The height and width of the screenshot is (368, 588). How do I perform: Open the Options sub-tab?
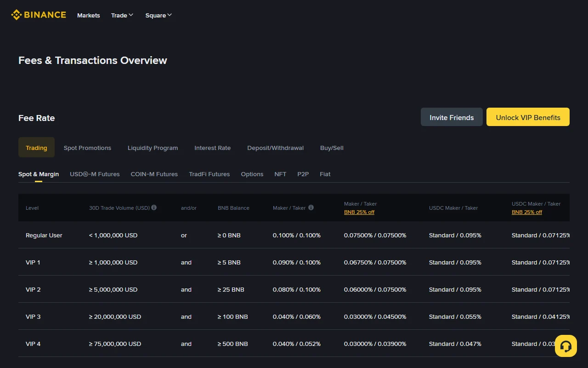coord(252,174)
